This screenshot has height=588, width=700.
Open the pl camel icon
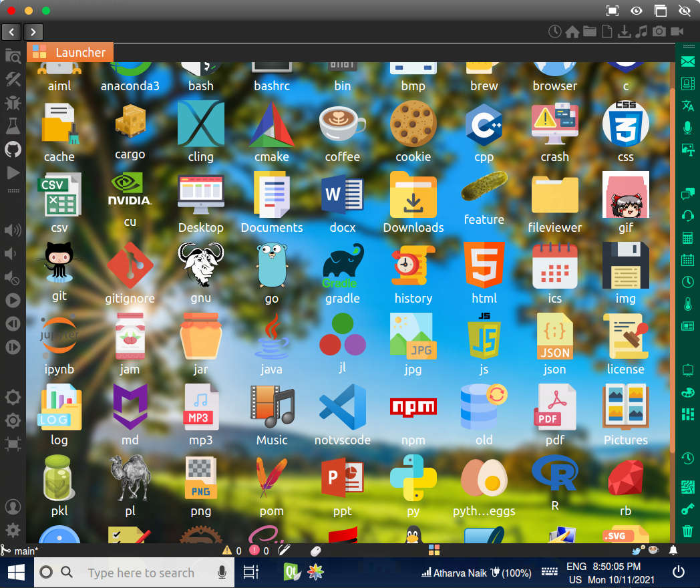(130, 478)
